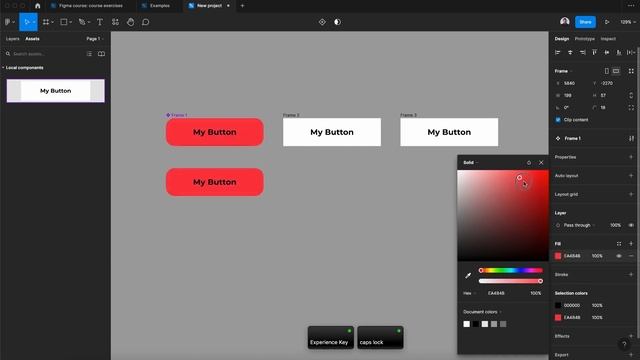The width and height of the screenshot is (640, 360).
Task: Open zoom level dropdown
Action: (x=628, y=22)
